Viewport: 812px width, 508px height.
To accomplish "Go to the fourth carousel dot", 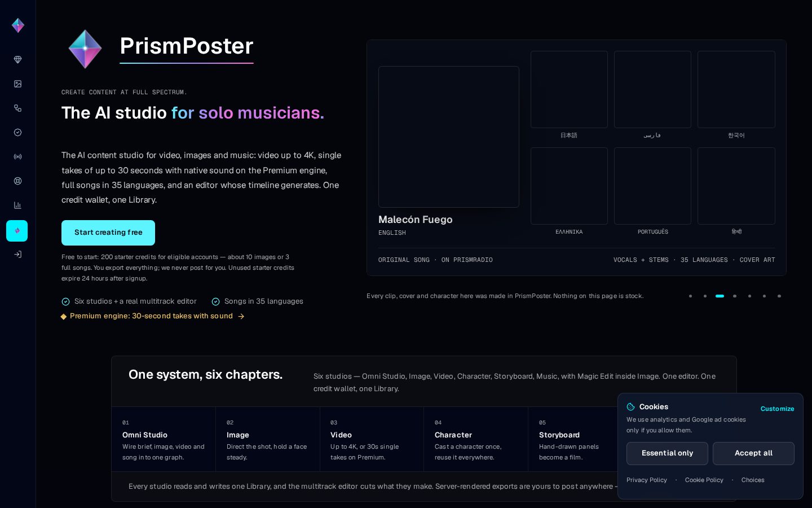I will [735, 296].
